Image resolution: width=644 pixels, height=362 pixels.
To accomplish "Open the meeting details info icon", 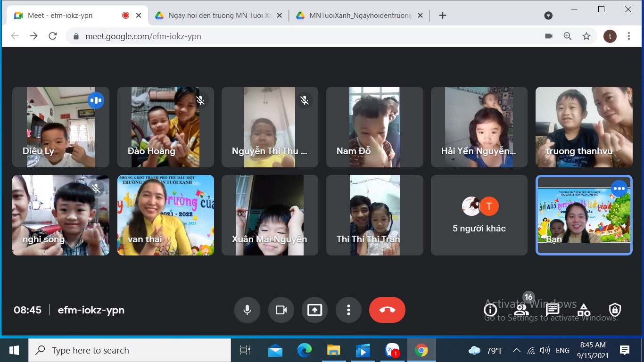I will coord(490,310).
